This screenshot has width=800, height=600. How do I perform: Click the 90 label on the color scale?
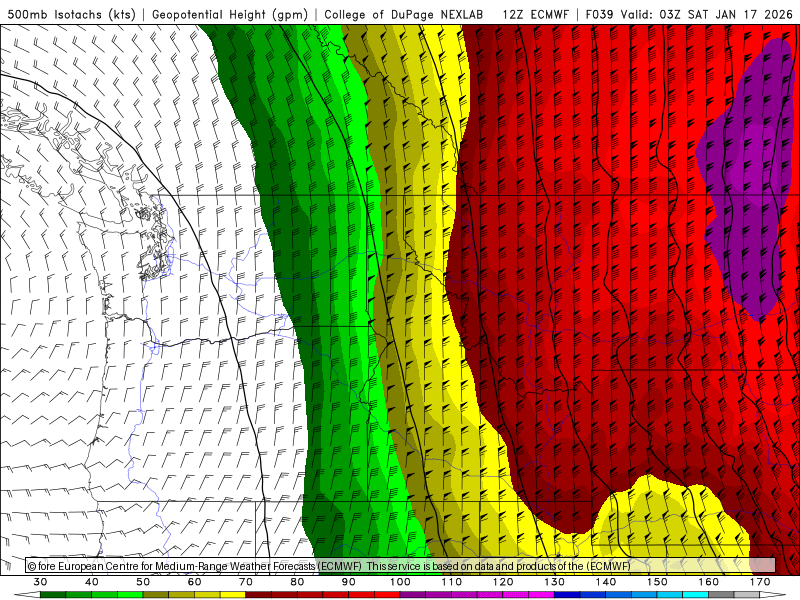tap(349, 582)
